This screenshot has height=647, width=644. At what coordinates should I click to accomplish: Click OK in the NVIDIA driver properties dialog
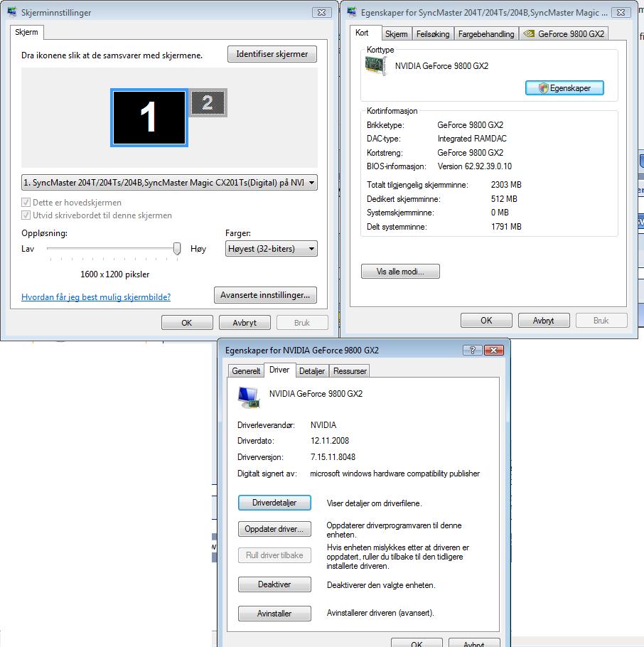point(417,643)
